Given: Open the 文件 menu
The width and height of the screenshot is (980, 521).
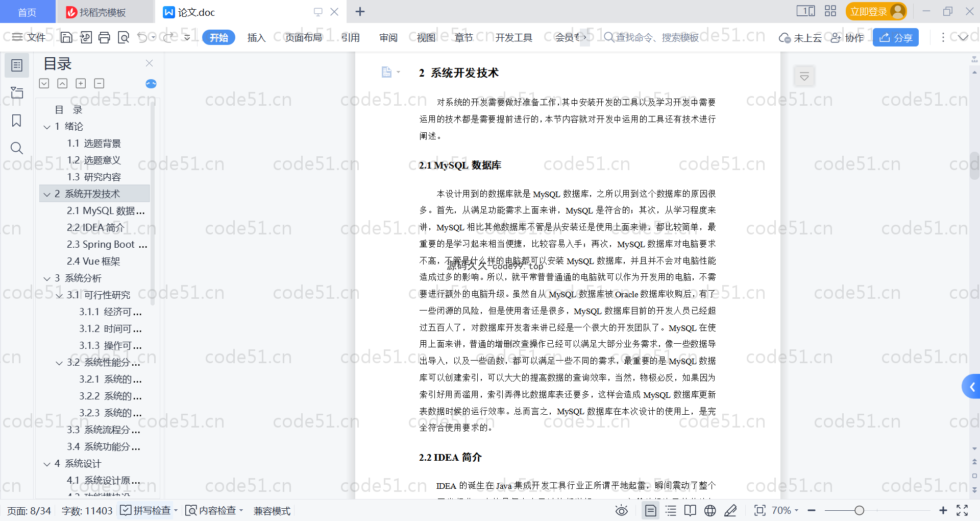Looking at the screenshot, I should tap(29, 37).
